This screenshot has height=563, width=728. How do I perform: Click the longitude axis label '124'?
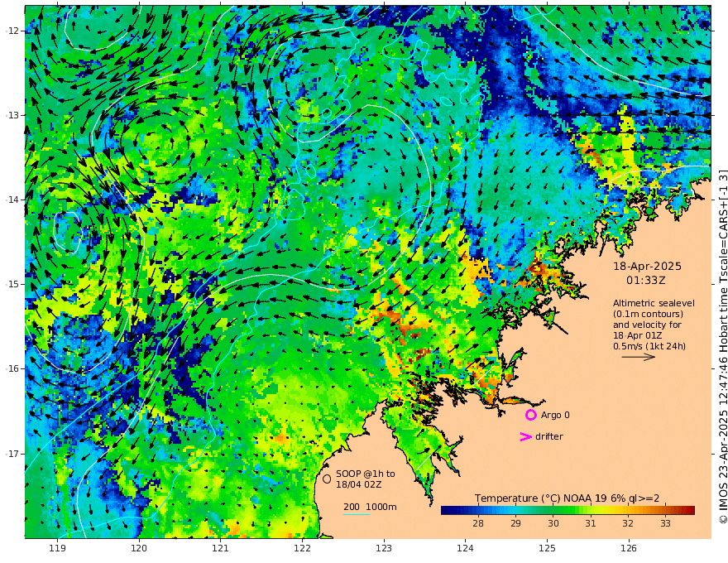click(x=465, y=548)
